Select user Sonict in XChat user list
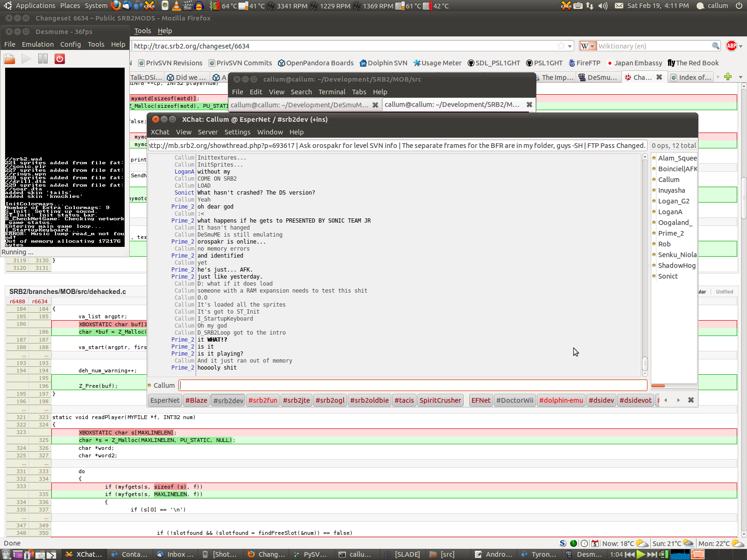The height and width of the screenshot is (560, 747). [668, 276]
